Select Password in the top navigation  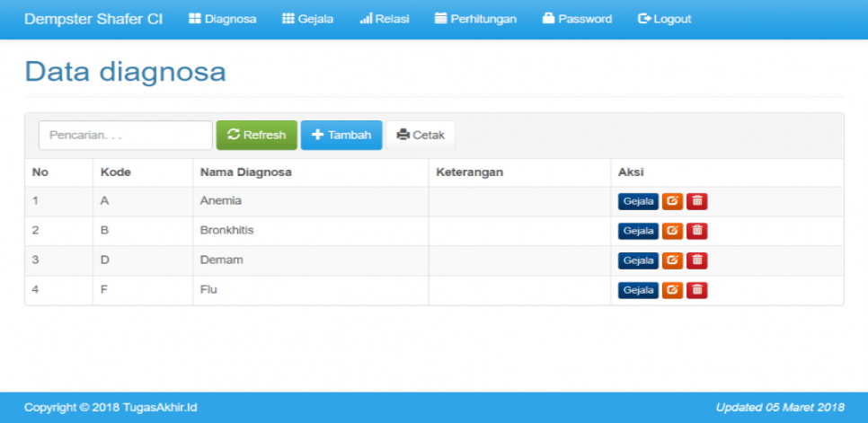pos(577,19)
